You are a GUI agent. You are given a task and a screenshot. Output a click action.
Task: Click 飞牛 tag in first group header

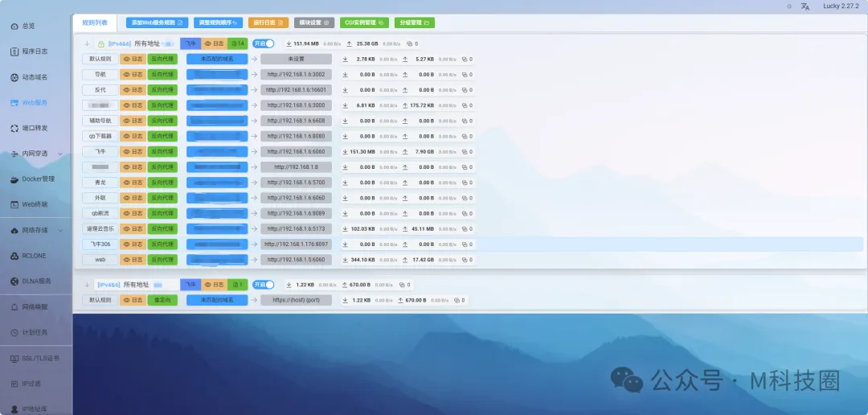[190, 43]
